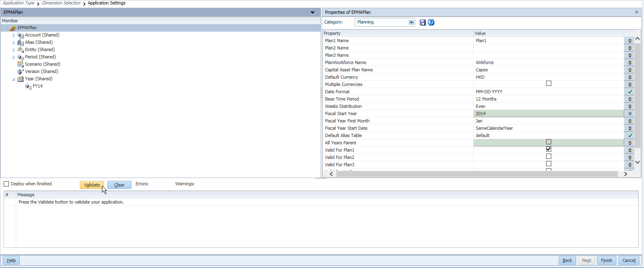Click the icon at Fiscal Start Year row end
This screenshot has width=644, height=268.
point(630,114)
